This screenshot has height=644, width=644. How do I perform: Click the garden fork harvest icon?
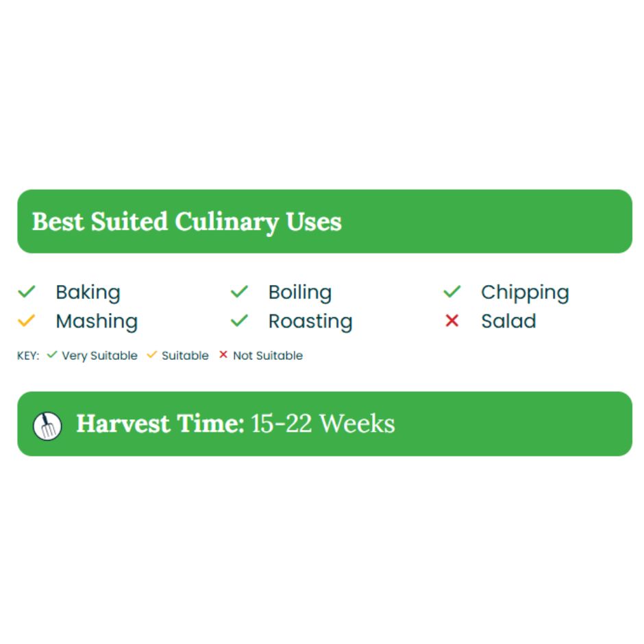47,426
